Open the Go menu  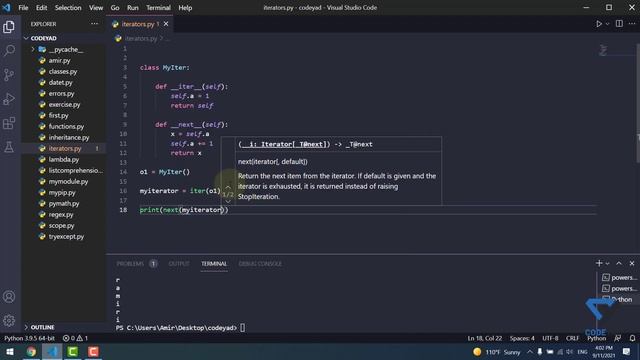pyautogui.click(x=115, y=8)
